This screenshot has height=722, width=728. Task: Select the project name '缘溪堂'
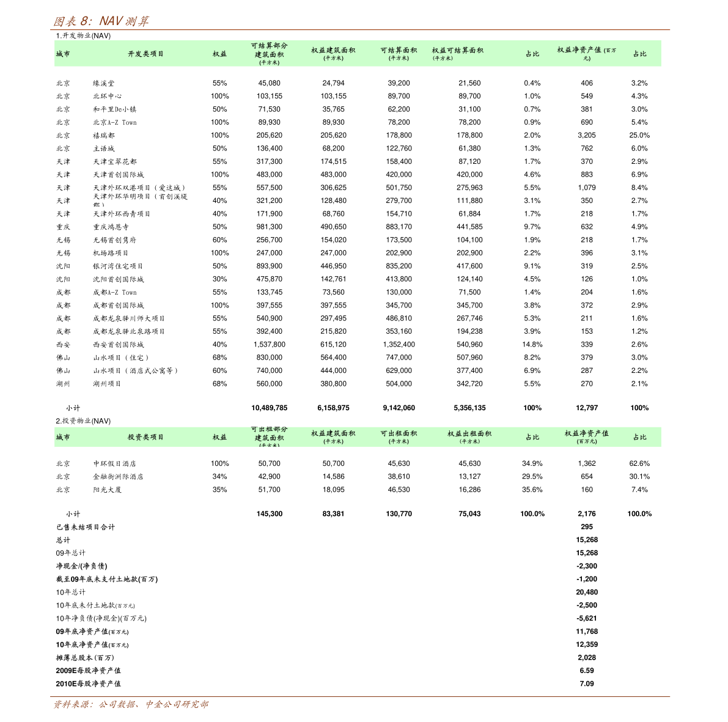[x=103, y=83]
